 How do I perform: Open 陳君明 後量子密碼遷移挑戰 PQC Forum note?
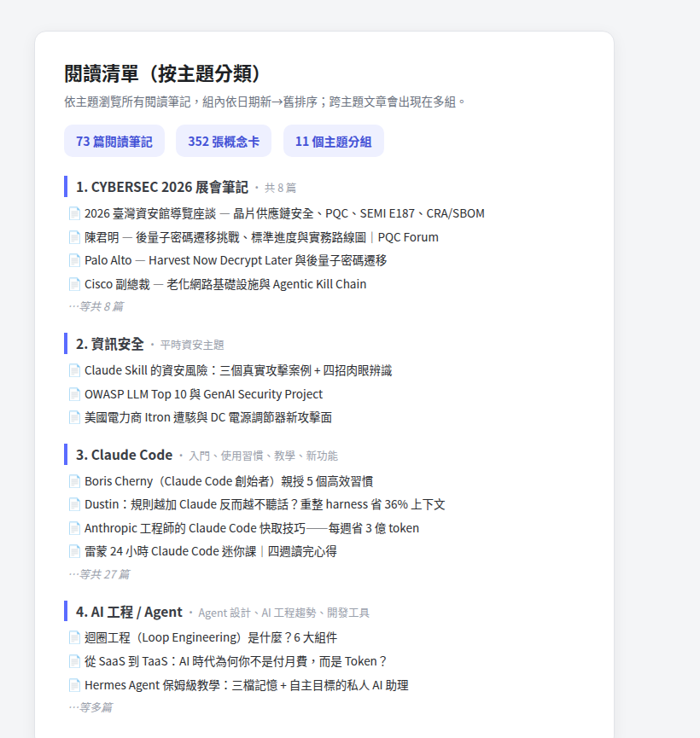261,237
